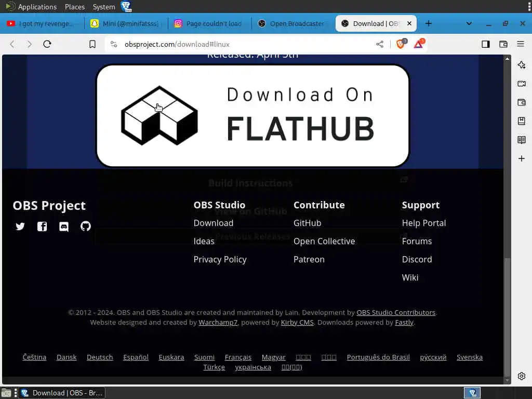532x399 pixels.
Task: Open the OBS Studio Contributors link
Action: pyautogui.click(x=395, y=312)
